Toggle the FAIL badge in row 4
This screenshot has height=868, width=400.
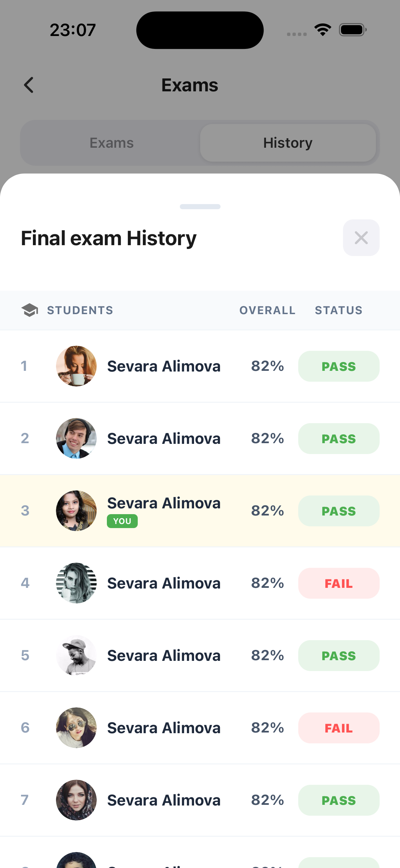coord(339,583)
